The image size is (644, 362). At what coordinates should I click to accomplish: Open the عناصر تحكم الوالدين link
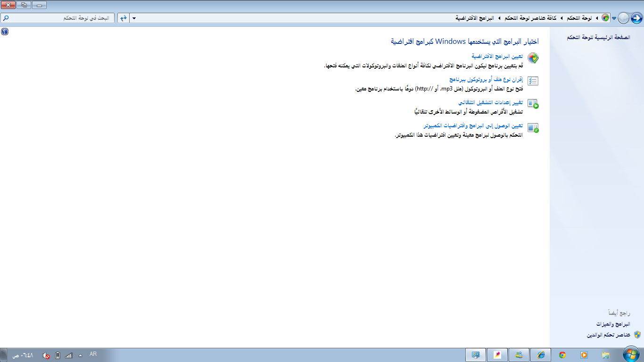pyautogui.click(x=608, y=335)
